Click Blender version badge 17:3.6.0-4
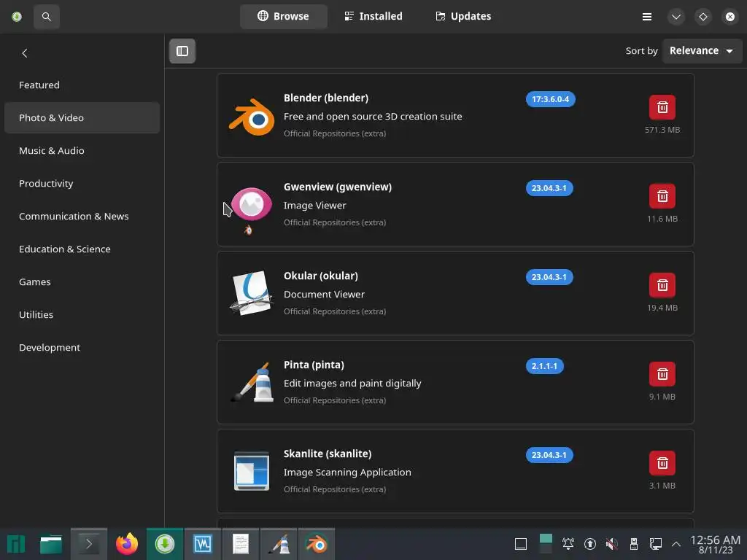 click(x=550, y=99)
